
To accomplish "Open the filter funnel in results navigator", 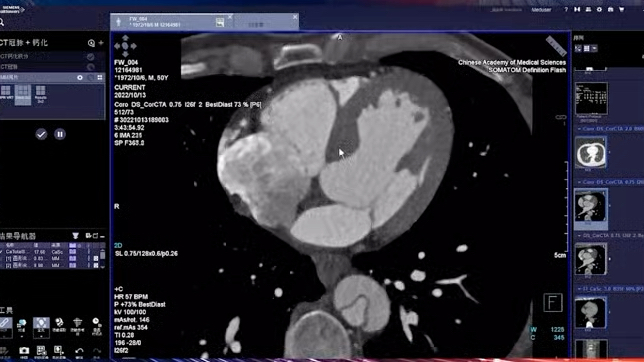I will [x=76, y=236].
